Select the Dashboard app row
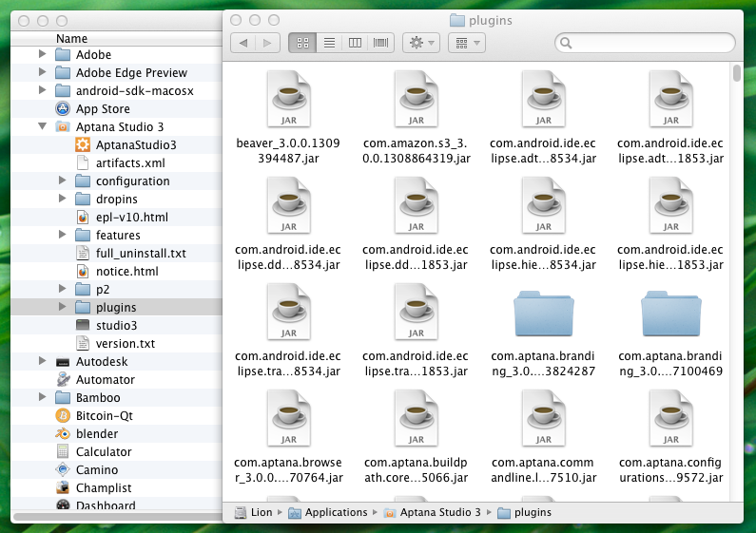This screenshot has height=533, width=756. (x=116, y=504)
